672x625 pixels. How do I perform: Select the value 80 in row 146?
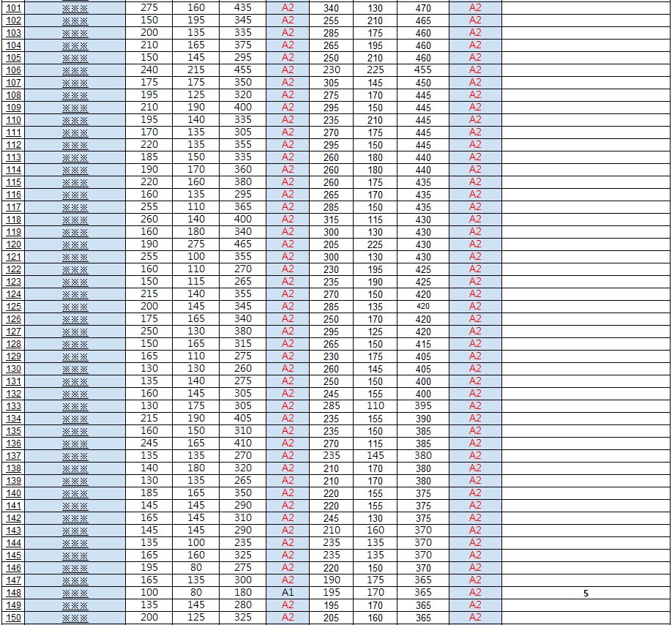[196, 568]
